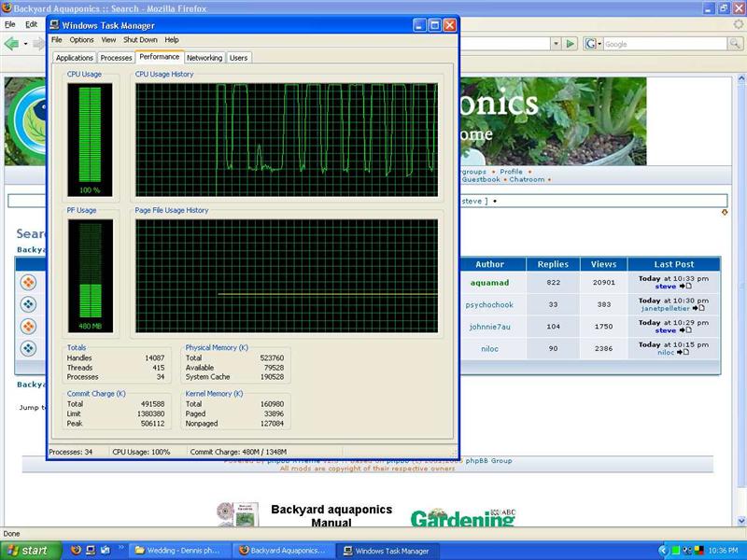The image size is (747, 560).
Task: Open Task Manager's Shut Down menu
Action: [140, 40]
